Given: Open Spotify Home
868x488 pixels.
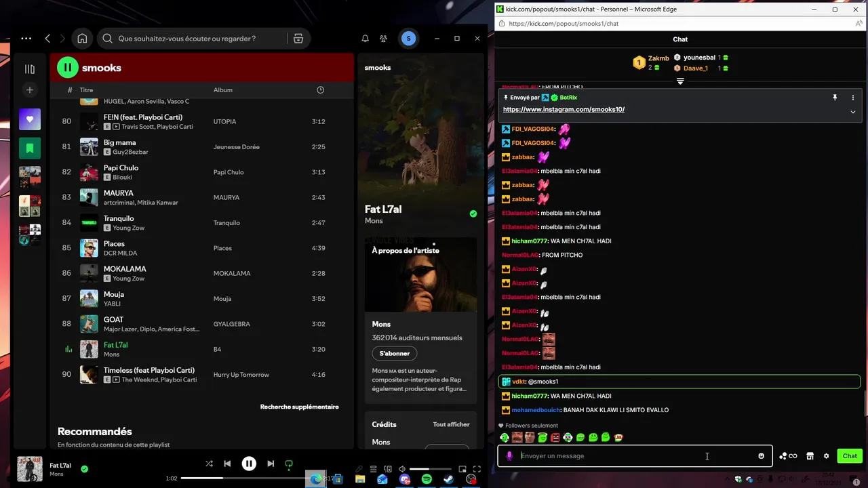Looking at the screenshot, I should 82,39.
